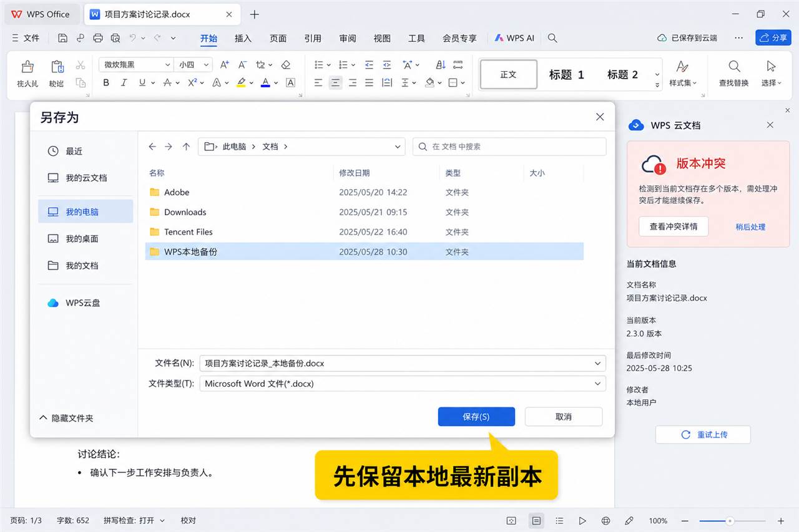Image resolution: width=799 pixels, height=532 pixels.
Task: Click the web layout globe icon
Action: tap(605, 521)
